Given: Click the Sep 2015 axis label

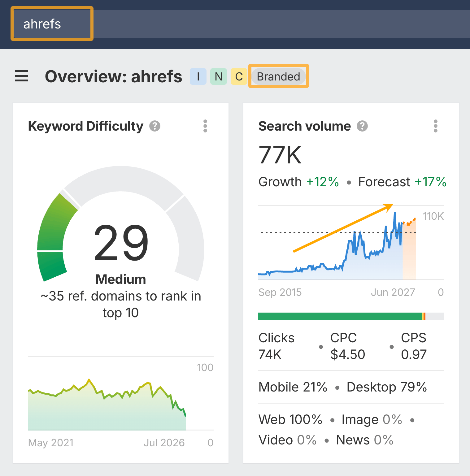Looking at the screenshot, I should click(x=280, y=292).
